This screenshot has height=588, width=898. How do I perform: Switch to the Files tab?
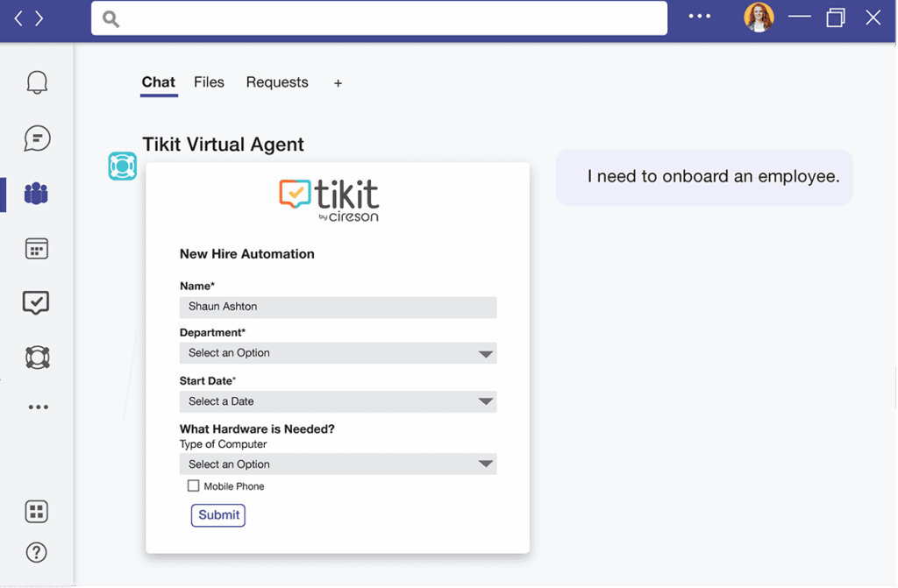[x=209, y=82]
